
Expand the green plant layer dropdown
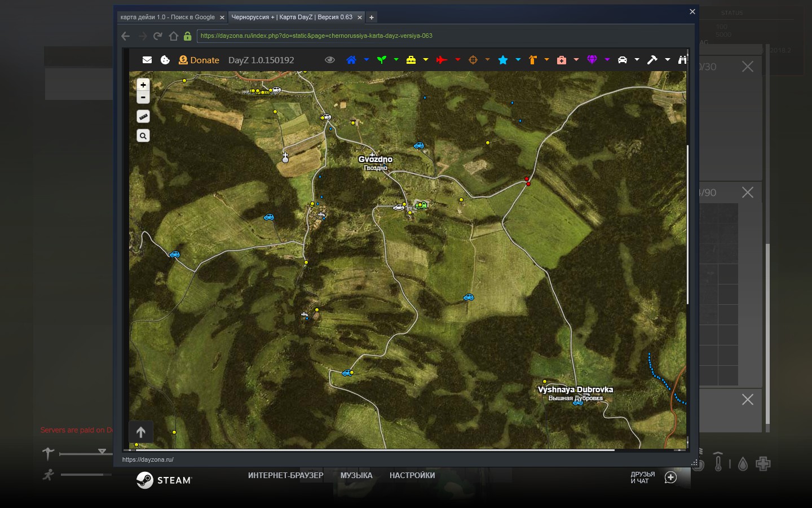pyautogui.click(x=396, y=59)
